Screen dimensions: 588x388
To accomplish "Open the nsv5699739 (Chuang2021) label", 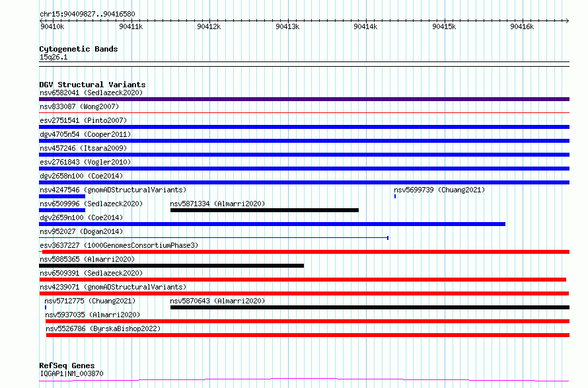I will [x=439, y=190].
